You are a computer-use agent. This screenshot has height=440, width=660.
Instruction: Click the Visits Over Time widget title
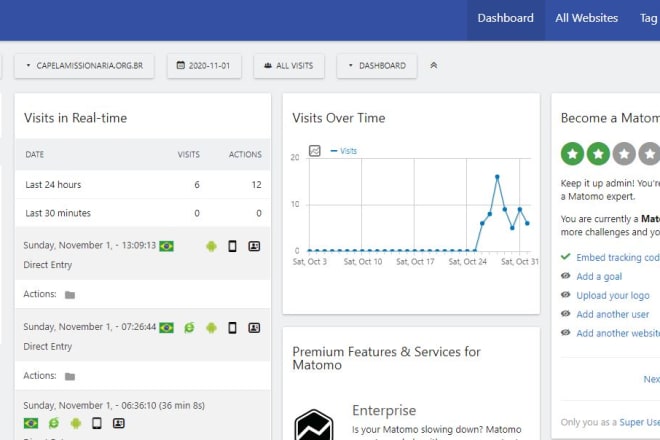coord(339,118)
